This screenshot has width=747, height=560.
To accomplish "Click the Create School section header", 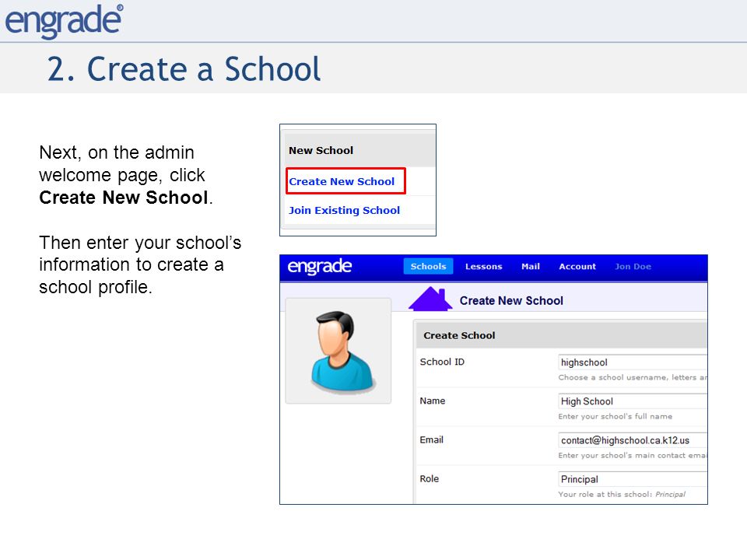I will pos(459,336).
